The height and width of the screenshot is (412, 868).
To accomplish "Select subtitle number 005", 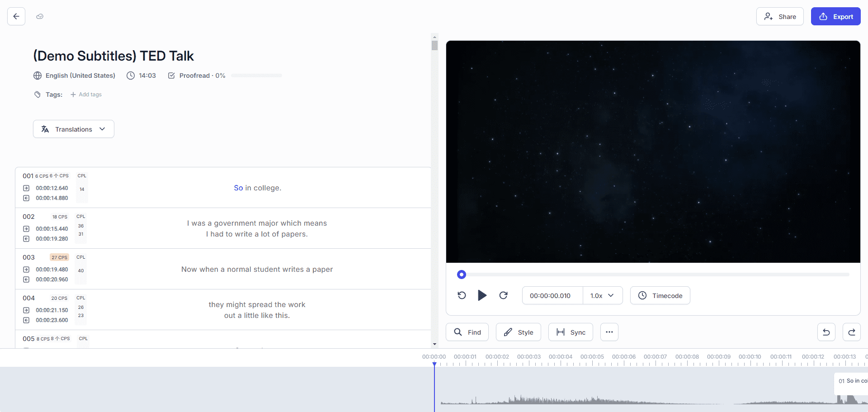I will (x=28, y=339).
